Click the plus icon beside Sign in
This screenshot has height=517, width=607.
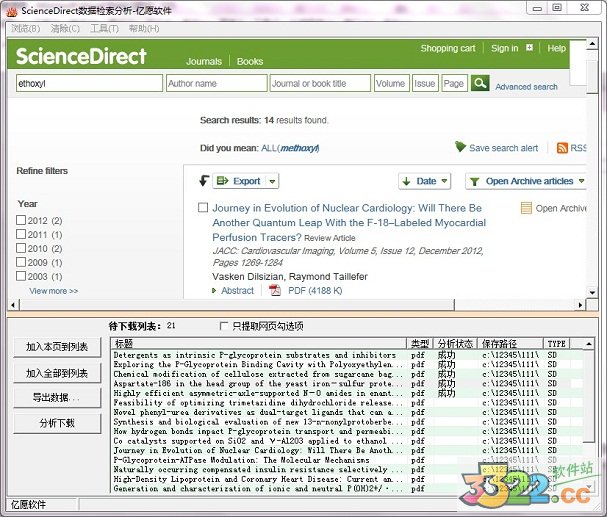point(529,48)
